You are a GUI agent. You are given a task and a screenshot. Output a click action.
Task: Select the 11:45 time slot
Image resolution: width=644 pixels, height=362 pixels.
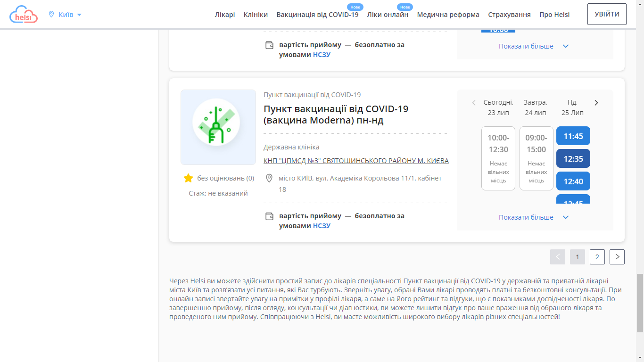tap(573, 136)
